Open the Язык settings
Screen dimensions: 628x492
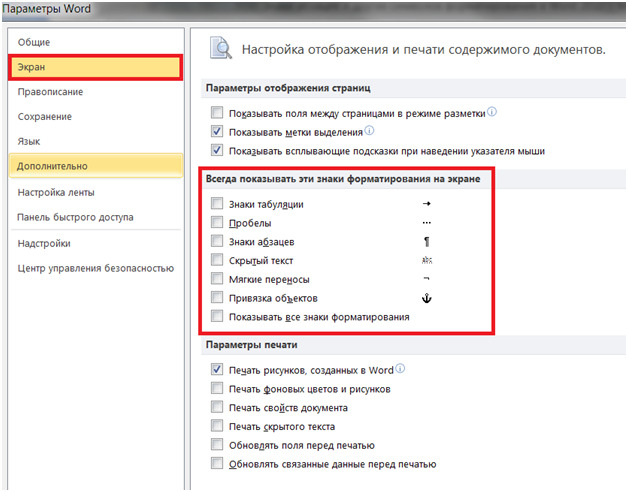pos(95,141)
